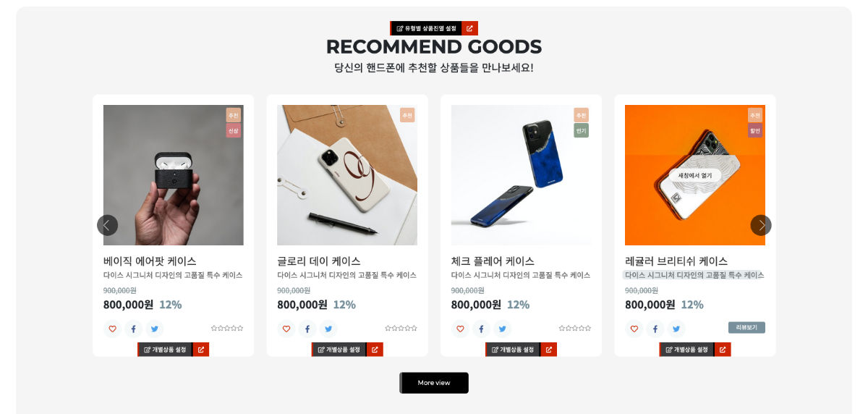Open the 글로리 데이 케이스 product thumbnail
Viewport: 868px width, 414px height.
coord(347,175)
